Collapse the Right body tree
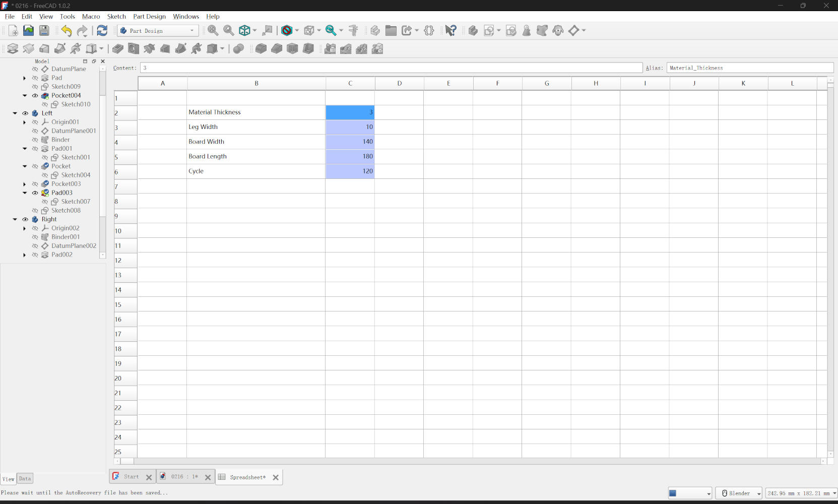The height and width of the screenshot is (504, 838). [15, 220]
